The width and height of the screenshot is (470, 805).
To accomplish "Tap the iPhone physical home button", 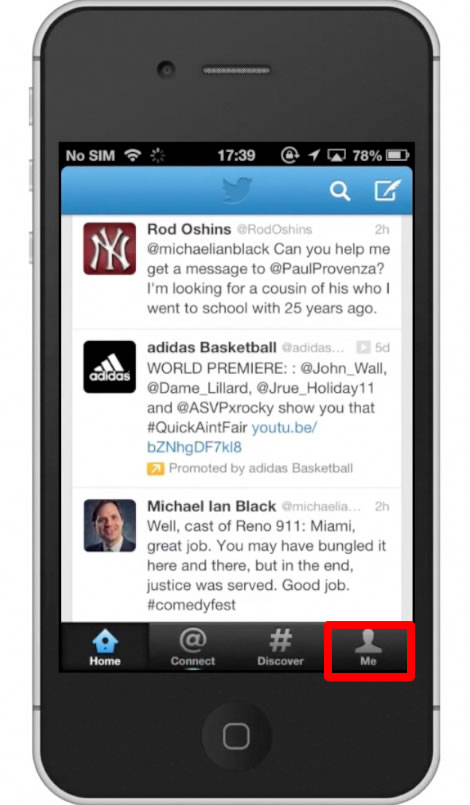I will 236,736.
